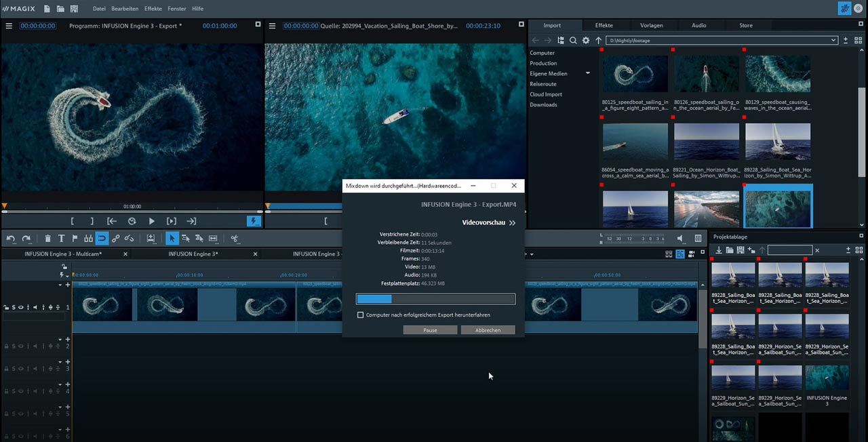Open the Effekte menu in menu bar
Viewport: 868px width, 442px height.
(x=153, y=9)
